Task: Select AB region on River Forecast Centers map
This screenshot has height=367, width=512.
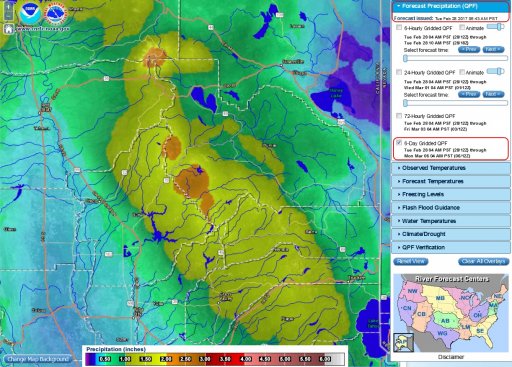Action: (x=445, y=321)
